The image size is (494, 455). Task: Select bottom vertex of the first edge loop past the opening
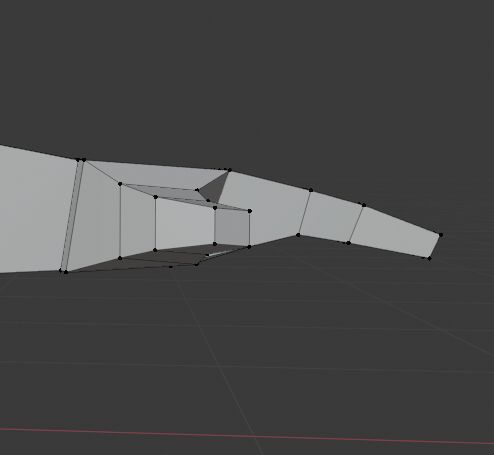(298, 235)
